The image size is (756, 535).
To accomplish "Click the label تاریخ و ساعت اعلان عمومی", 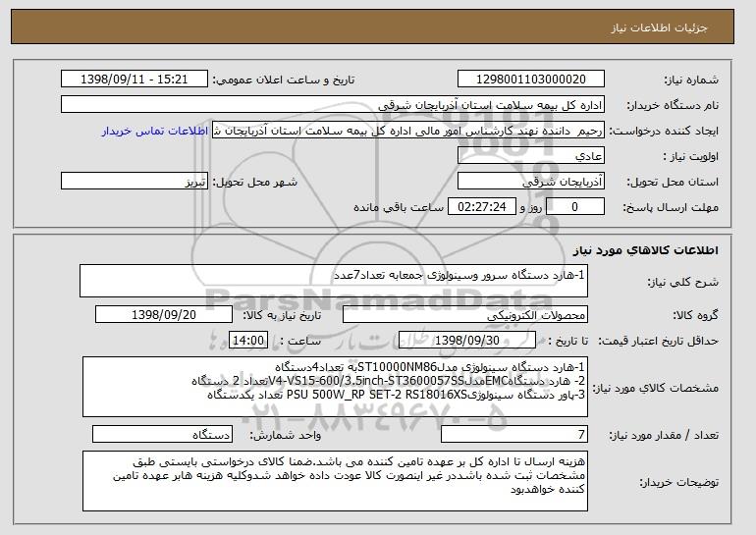I will (284, 80).
